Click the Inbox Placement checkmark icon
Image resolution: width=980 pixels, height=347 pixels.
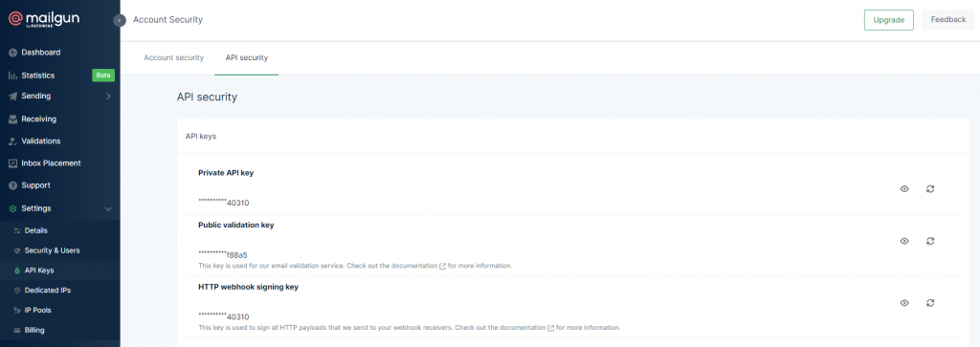[x=12, y=163]
